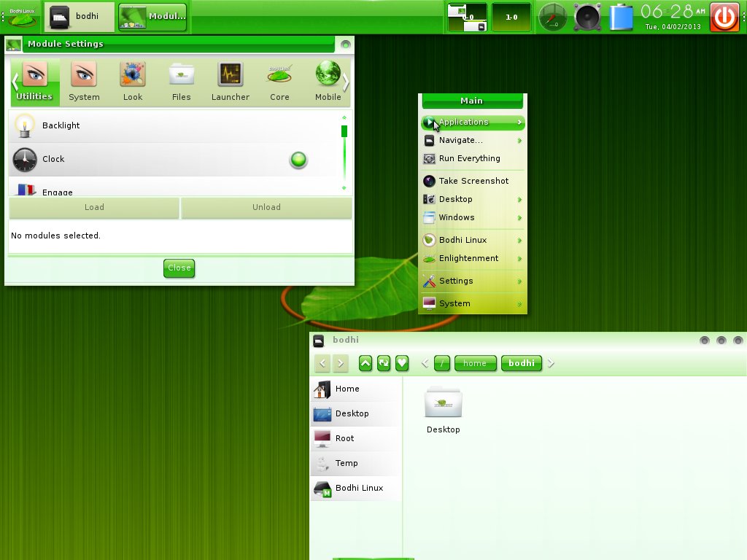Click the red power button icon
The height and width of the screenshot is (560, 747).
point(724,17)
